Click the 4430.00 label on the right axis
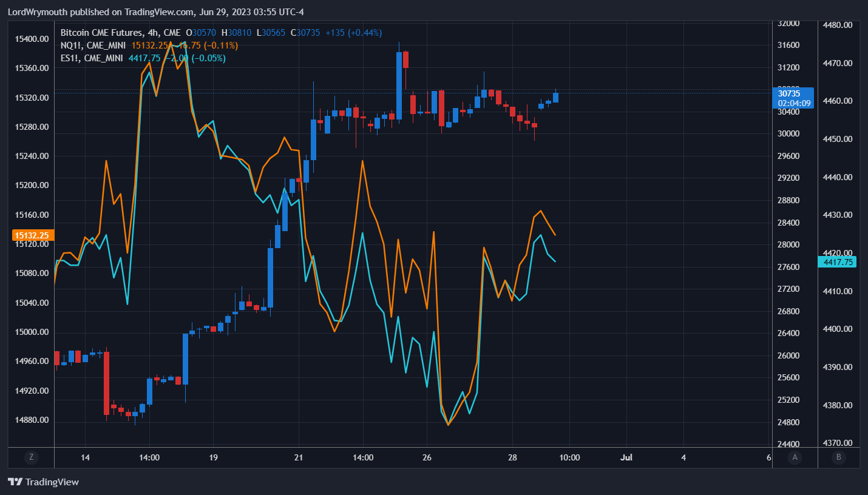The image size is (868, 495). pos(838,215)
